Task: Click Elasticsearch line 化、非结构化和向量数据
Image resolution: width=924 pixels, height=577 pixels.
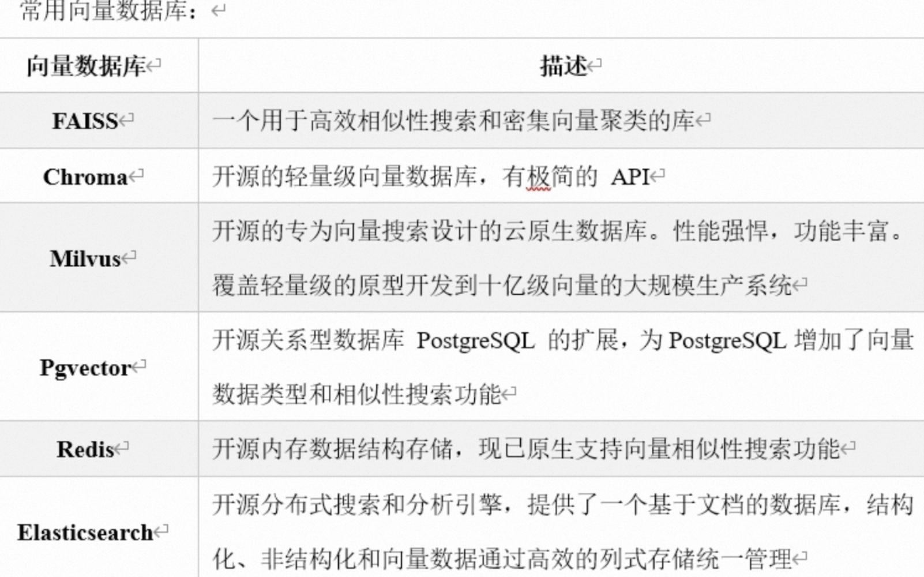Action: [502, 559]
